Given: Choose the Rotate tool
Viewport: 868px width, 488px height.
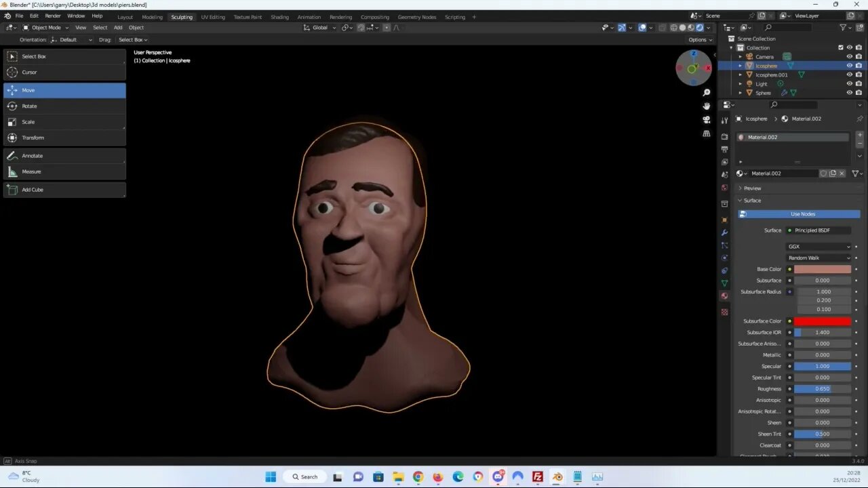Looking at the screenshot, I should [64, 106].
